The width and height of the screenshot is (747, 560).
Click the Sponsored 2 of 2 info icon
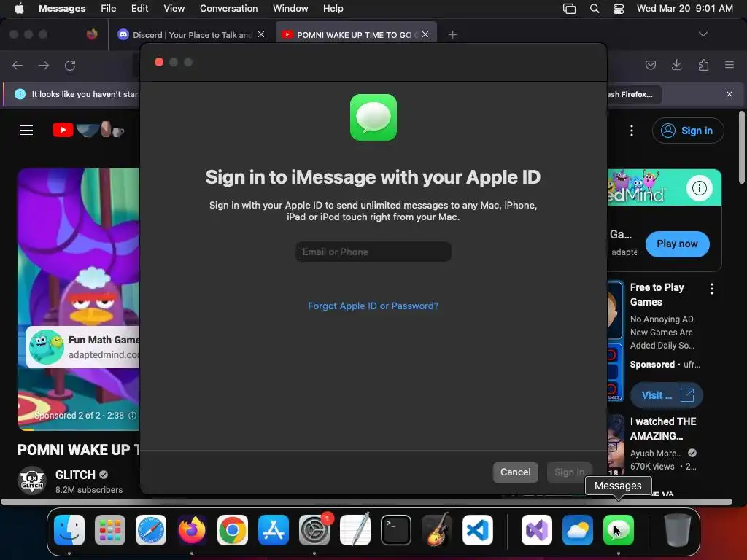[x=133, y=416]
